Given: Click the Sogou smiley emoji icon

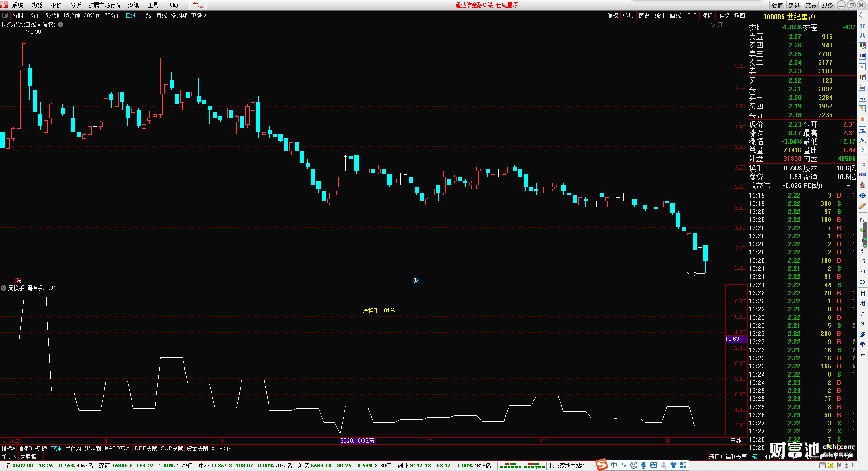Looking at the screenshot, I should pyautogui.click(x=634, y=465).
